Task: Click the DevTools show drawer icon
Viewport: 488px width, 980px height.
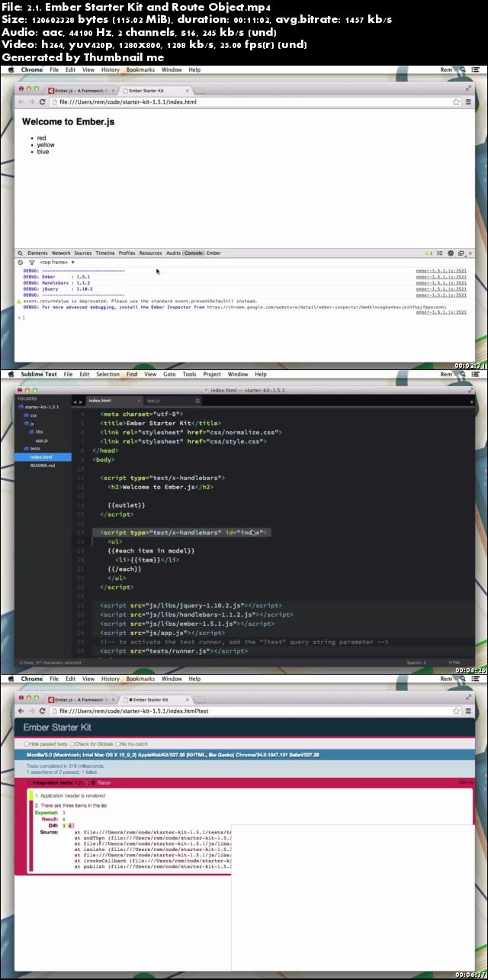Action: [x=441, y=253]
